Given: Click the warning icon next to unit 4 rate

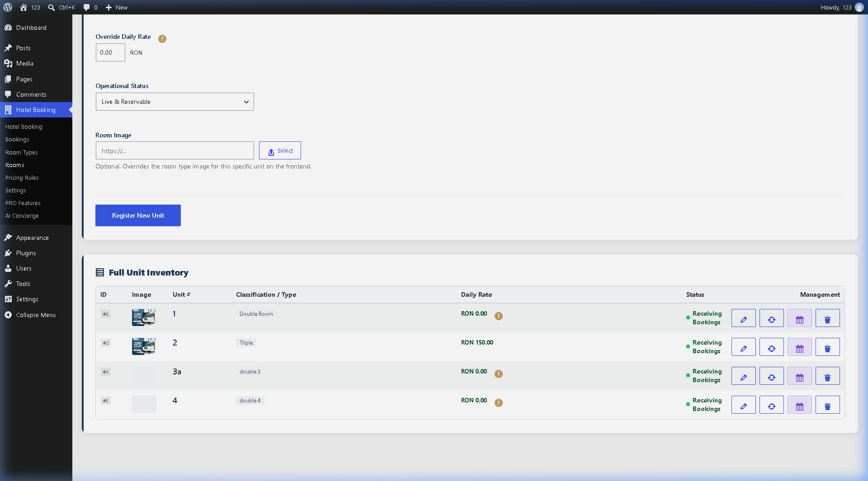Looking at the screenshot, I should click(499, 403).
